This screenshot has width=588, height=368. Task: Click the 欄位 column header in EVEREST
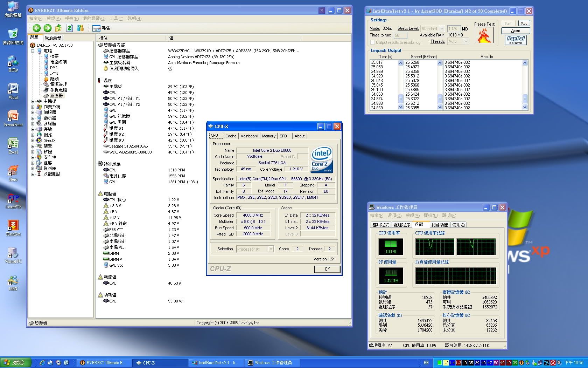coord(131,38)
